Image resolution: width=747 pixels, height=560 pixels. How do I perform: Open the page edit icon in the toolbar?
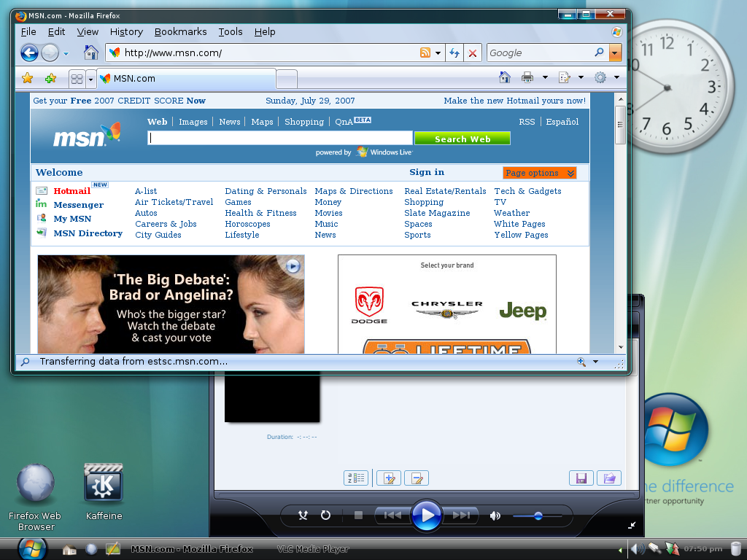click(x=564, y=77)
